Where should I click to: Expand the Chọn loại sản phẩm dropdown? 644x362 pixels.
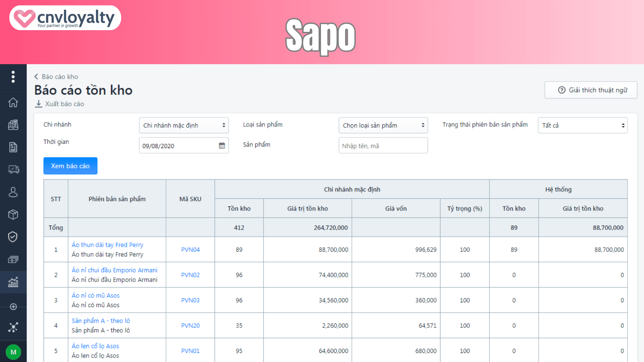click(x=383, y=125)
